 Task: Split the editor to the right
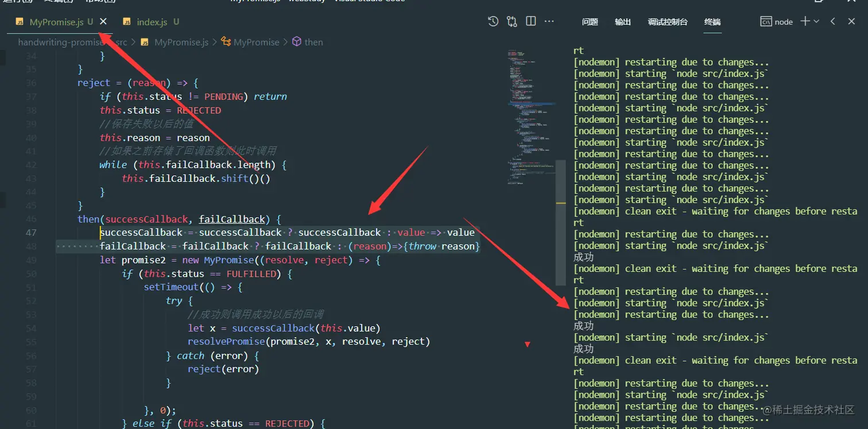531,21
